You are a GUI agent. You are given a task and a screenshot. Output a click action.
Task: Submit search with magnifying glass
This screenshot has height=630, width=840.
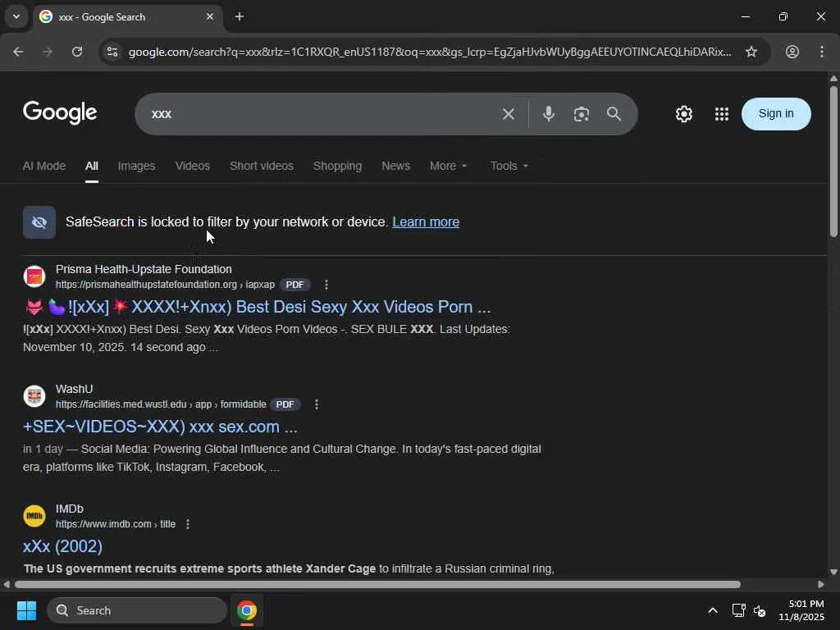coord(614,113)
